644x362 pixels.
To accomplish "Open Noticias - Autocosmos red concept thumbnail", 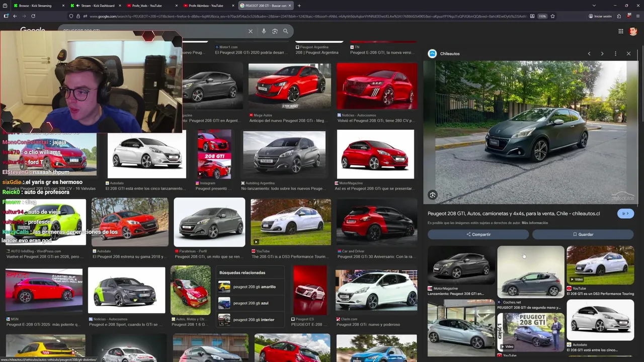I will pyautogui.click(x=377, y=86).
